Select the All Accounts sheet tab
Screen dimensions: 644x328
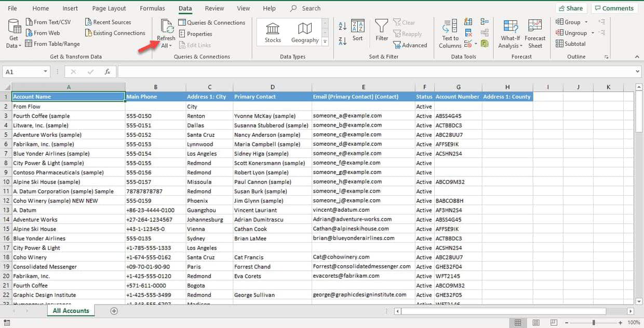(x=71, y=310)
